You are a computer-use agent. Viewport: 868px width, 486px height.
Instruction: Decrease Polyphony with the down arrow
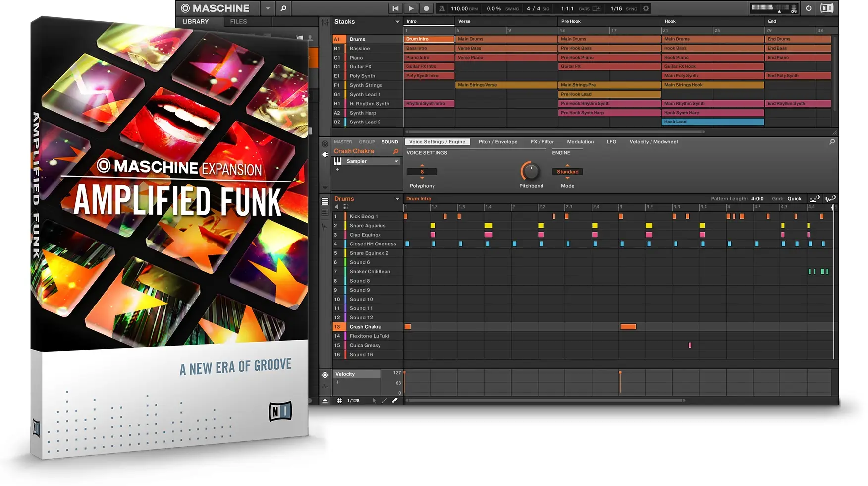click(x=422, y=178)
